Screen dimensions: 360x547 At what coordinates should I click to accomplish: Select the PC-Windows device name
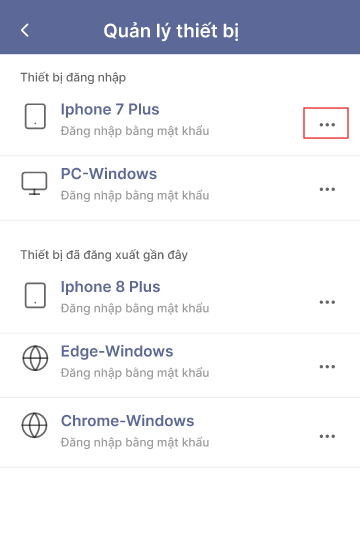pyautogui.click(x=109, y=174)
